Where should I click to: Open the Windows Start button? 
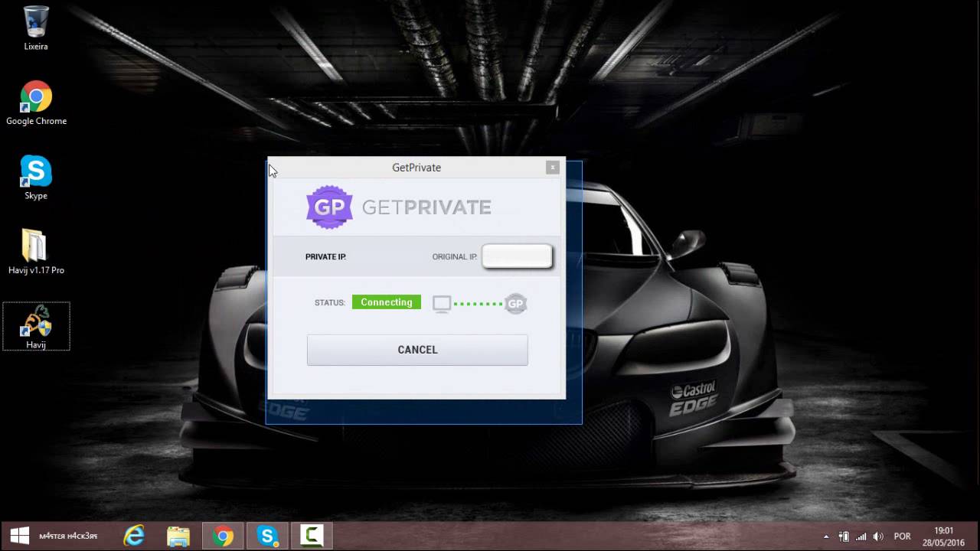coord(19,536)
